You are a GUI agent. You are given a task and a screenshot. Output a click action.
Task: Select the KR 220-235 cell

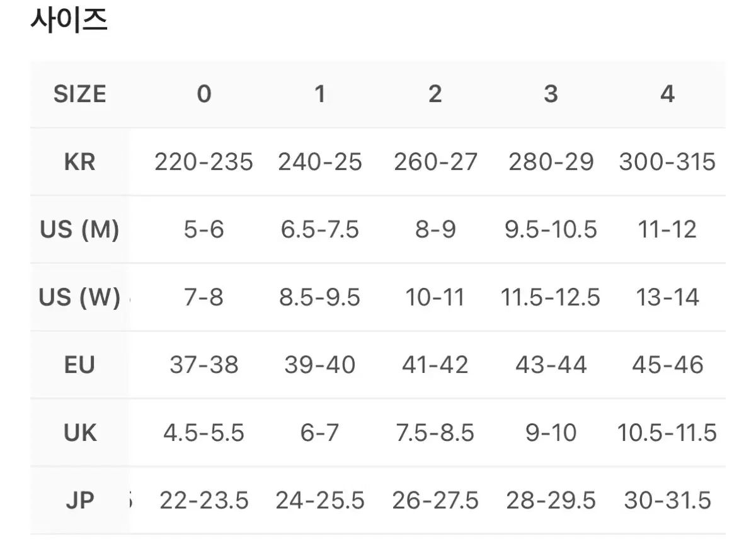[x=203, y=162]
